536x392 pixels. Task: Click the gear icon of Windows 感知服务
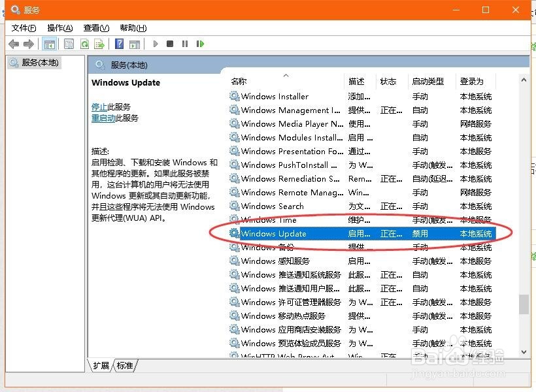pyautogui.click(x=234, y=261)
